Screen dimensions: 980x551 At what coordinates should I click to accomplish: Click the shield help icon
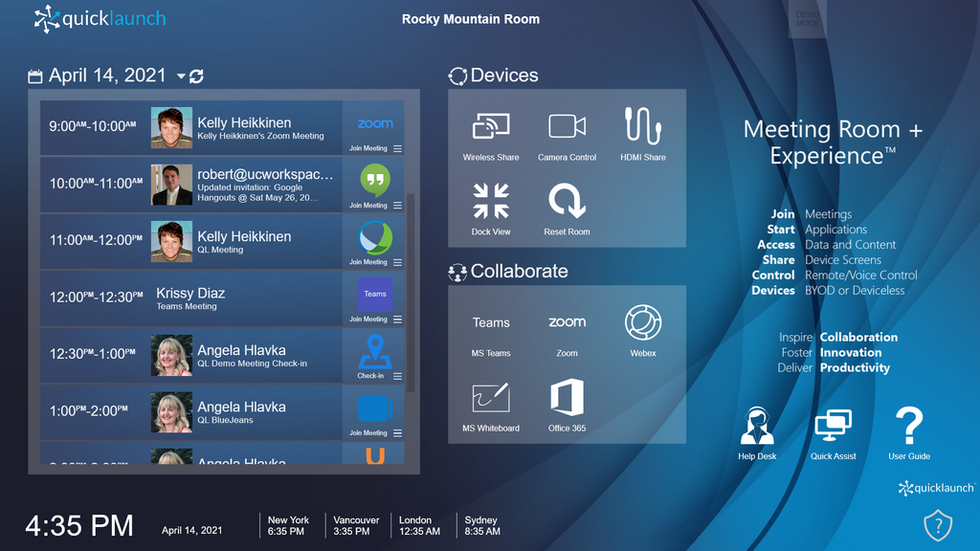(938, 525)
